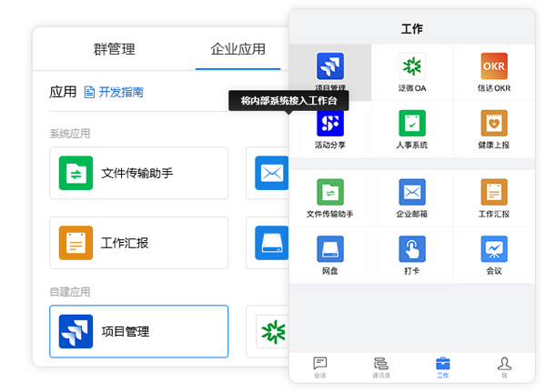Open 工作汇报 icon in mobile workbench grid

point(493,194)
